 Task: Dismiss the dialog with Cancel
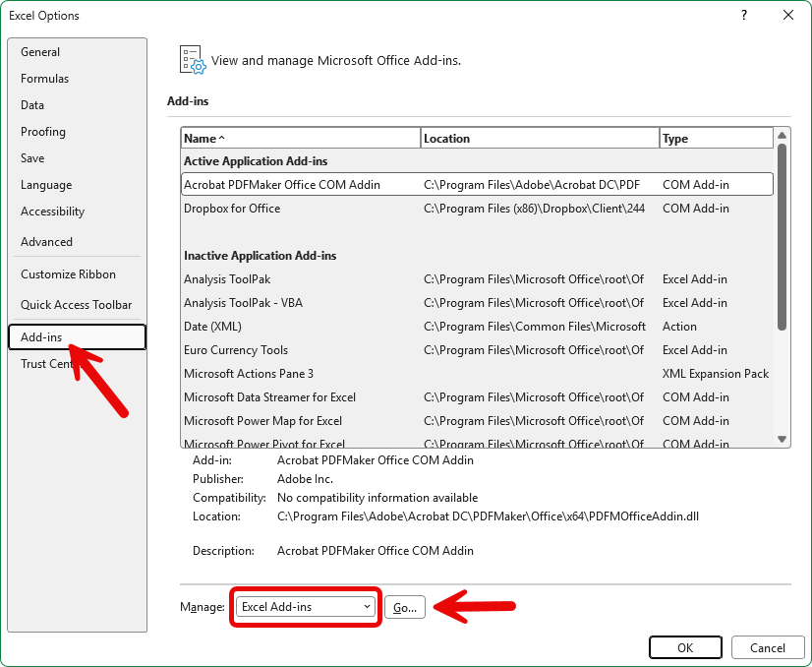click(768, 647)
